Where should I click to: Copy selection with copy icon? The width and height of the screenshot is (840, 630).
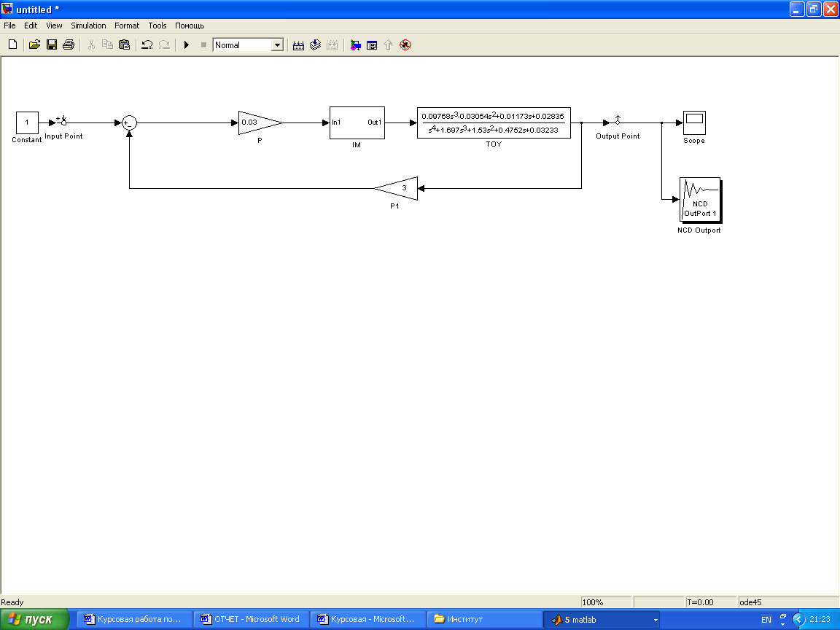point(108,45)
